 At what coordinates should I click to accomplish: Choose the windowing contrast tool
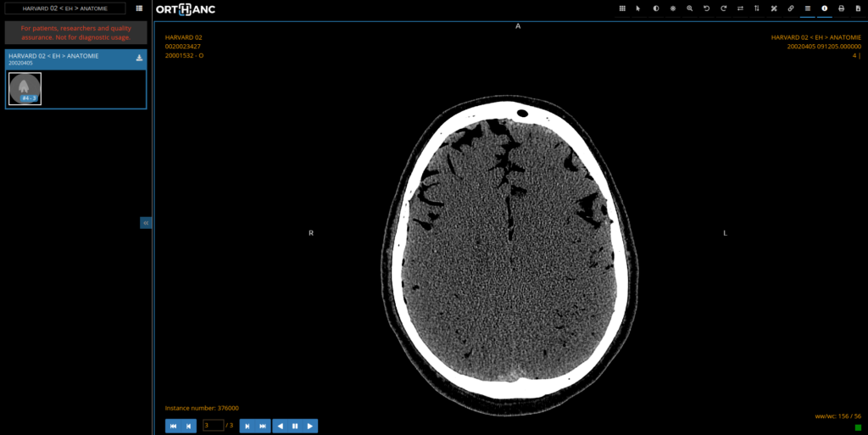[655, 8]
